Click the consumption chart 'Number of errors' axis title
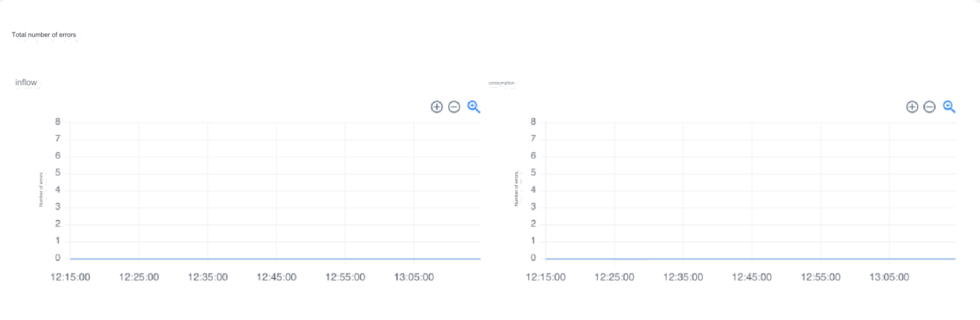This screenshot has height=320, width=980. click(517, 189)
